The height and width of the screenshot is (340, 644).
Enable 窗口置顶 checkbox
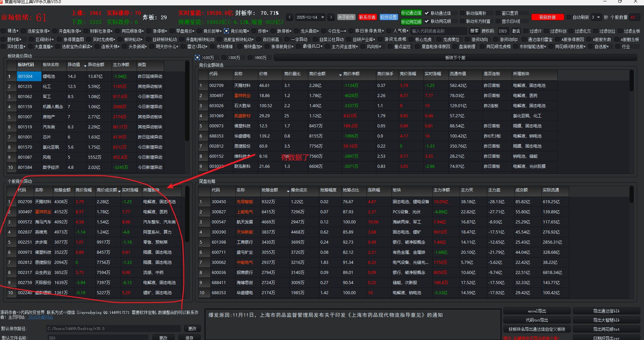(498, 13)
